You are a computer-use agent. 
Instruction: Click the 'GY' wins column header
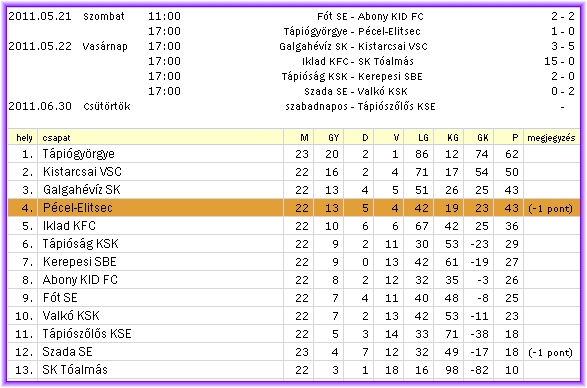coord(333,137)
